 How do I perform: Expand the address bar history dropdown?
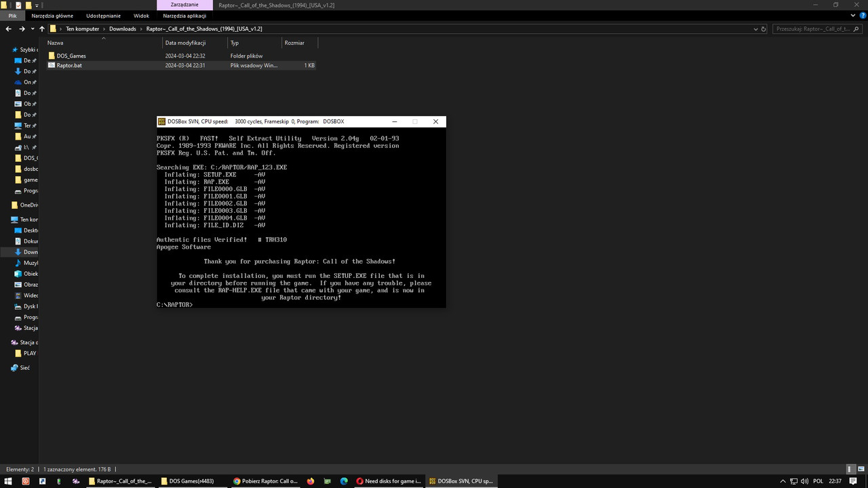pos(755,29)
